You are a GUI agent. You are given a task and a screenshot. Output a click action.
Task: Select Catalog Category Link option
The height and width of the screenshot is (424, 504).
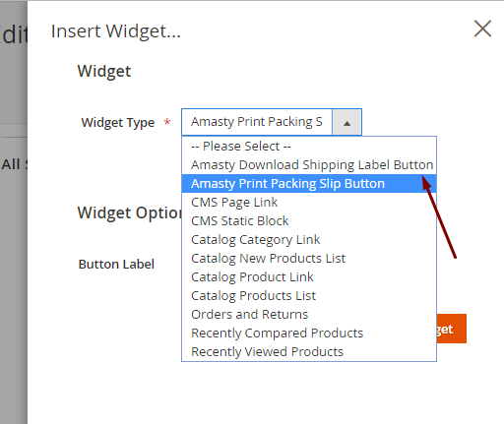(x=309, y=239)
